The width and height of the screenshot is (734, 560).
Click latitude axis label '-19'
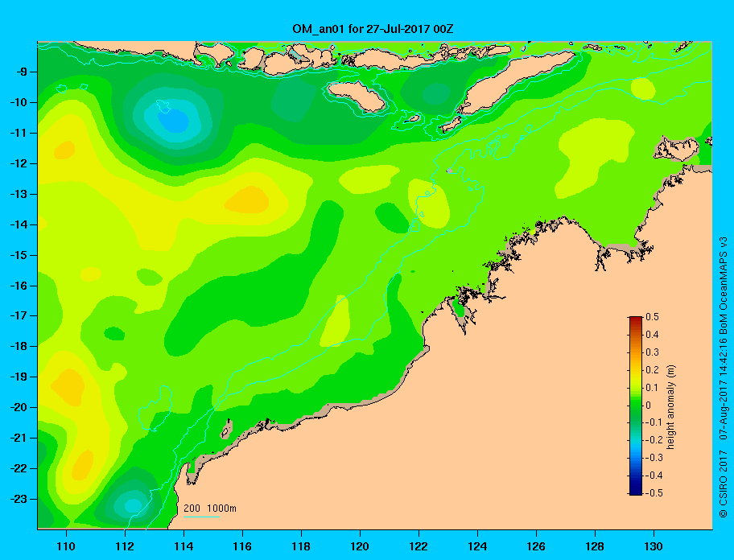(19, 377)
